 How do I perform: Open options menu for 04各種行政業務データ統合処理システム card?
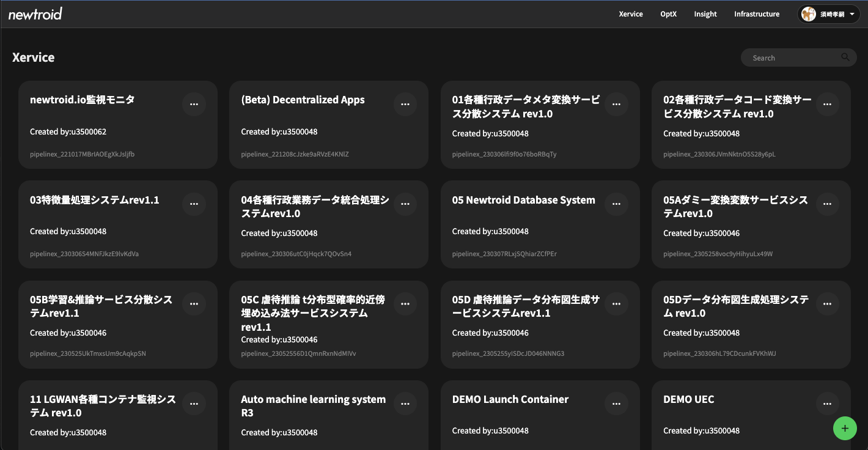pos(405,204)
